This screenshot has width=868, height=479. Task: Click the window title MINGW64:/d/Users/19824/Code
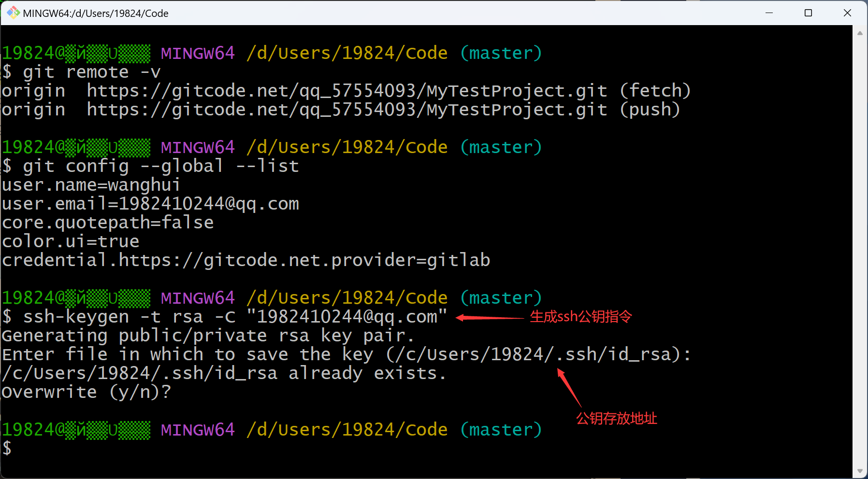pyautogui.click(x=96, y=14)
